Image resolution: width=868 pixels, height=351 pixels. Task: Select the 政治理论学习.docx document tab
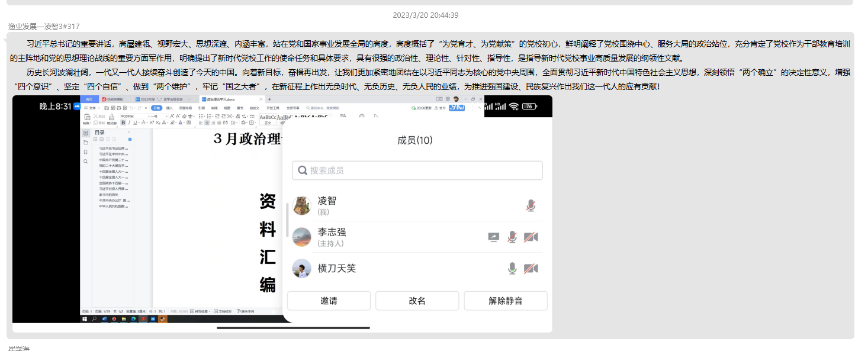[x=219, y=99]
